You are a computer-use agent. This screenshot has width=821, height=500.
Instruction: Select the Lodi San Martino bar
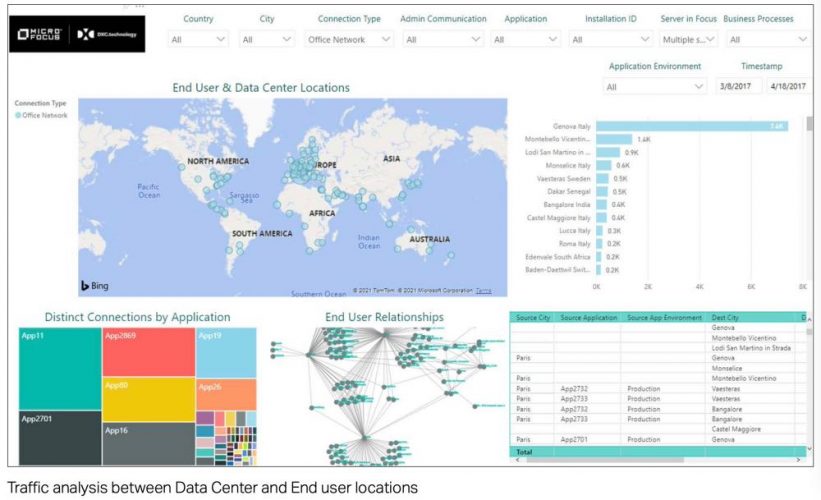pos(607,152)
